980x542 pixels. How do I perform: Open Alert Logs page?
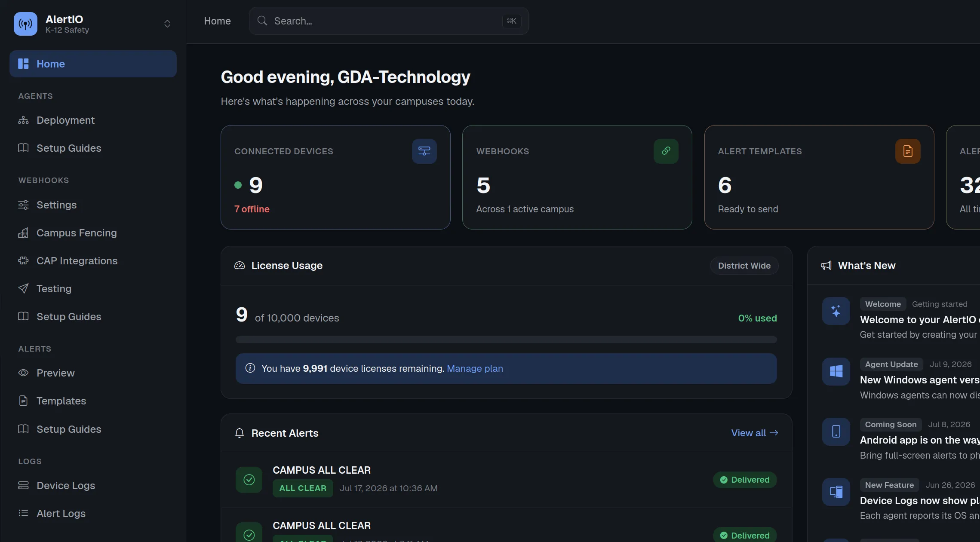click(x=93, y=514)
